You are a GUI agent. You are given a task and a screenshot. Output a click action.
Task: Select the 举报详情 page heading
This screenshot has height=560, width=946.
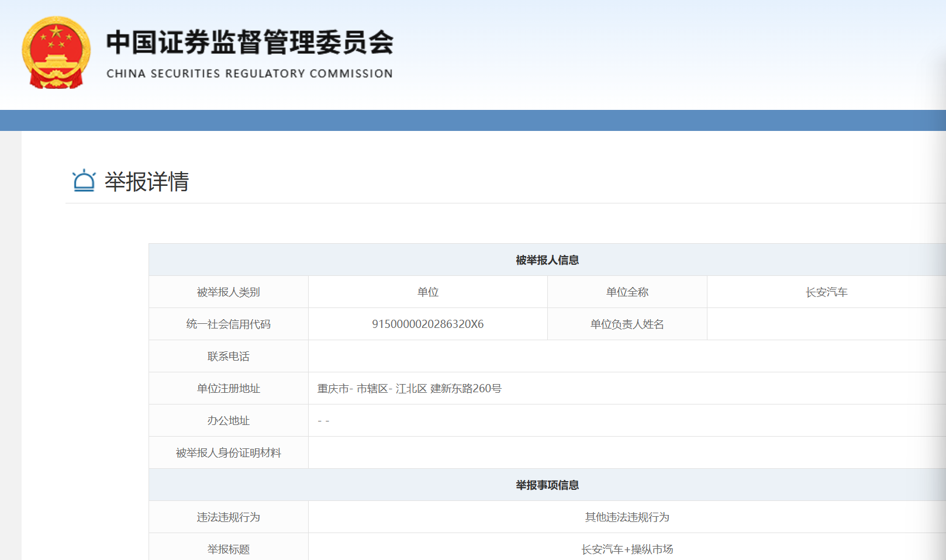pyautogui.click(x=147, y=181)
